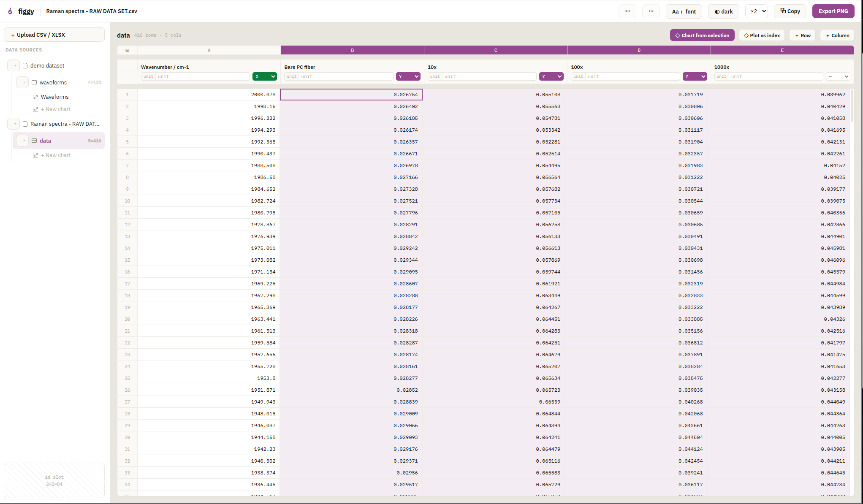863x504 pixels.
Task: Click Upload CSV / XLSX button
Action: (54, 35)
